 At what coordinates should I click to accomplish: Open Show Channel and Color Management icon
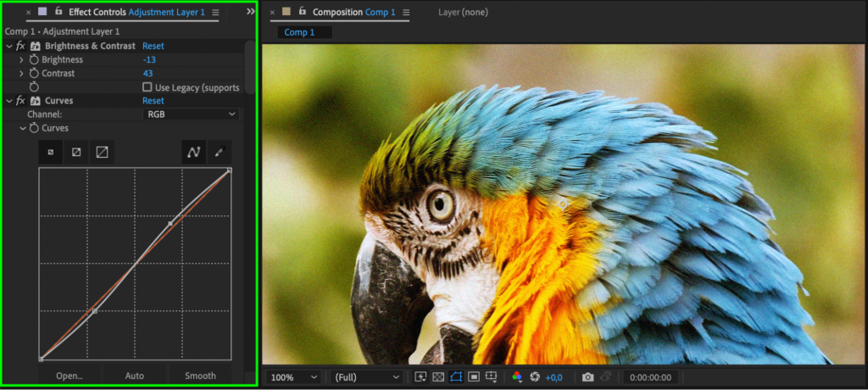tap(517, 376)
